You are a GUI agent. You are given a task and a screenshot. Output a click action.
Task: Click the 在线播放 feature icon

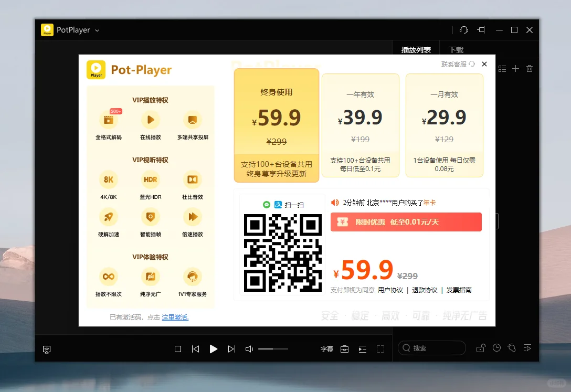(x=151, y=120)
